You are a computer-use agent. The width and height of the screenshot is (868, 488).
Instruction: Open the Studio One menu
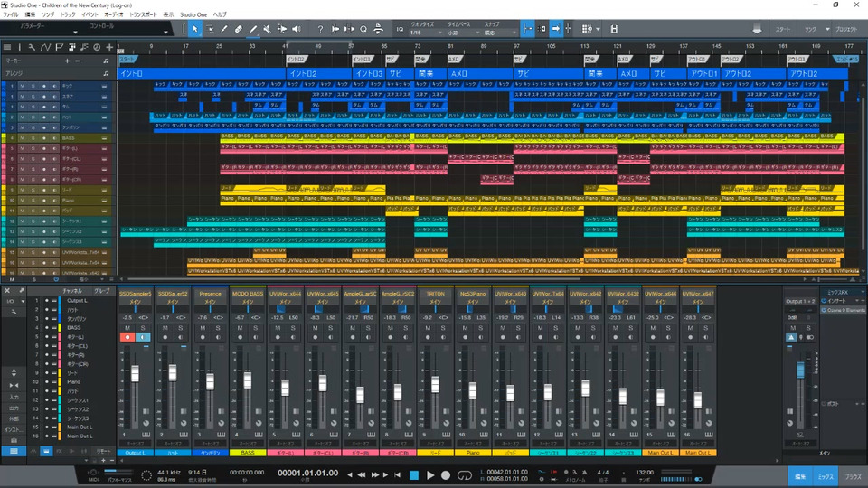point(193,15)
